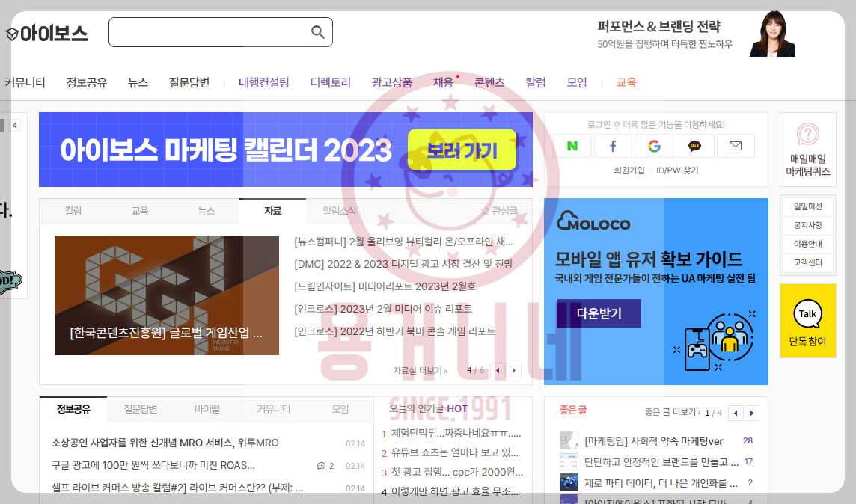Image resolution: width=856 pixels, height=504 pixels.
Task: Click ID/PW 찾기 link
Action: 677,170
